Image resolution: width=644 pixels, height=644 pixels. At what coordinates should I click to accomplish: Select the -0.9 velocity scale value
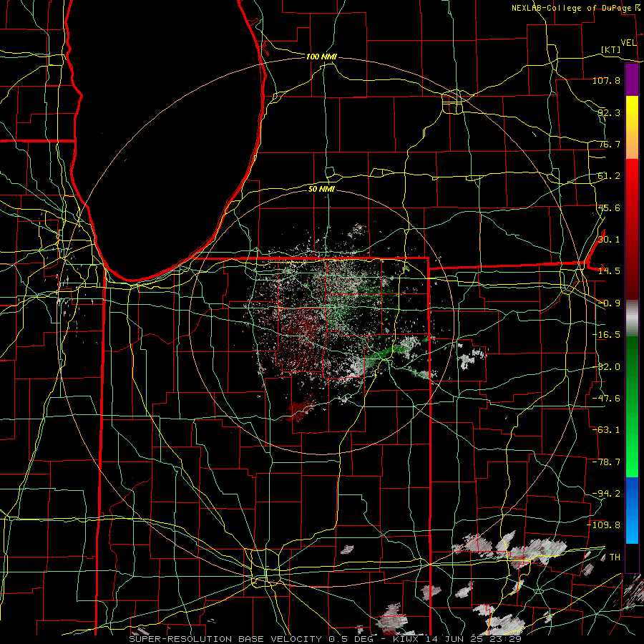[608, 303]
